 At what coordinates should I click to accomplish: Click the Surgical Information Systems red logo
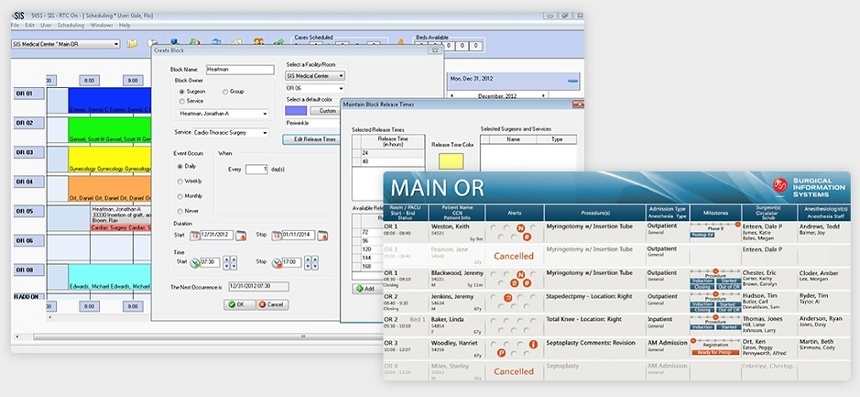779,186
